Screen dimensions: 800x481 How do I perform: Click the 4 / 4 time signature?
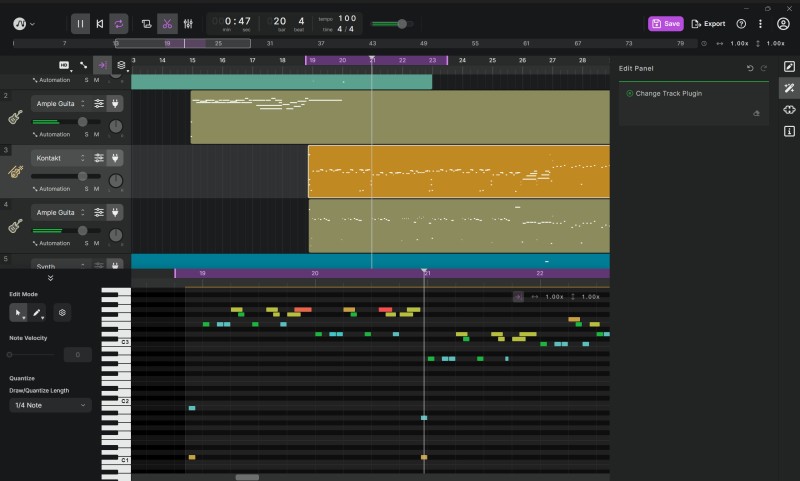345,29
